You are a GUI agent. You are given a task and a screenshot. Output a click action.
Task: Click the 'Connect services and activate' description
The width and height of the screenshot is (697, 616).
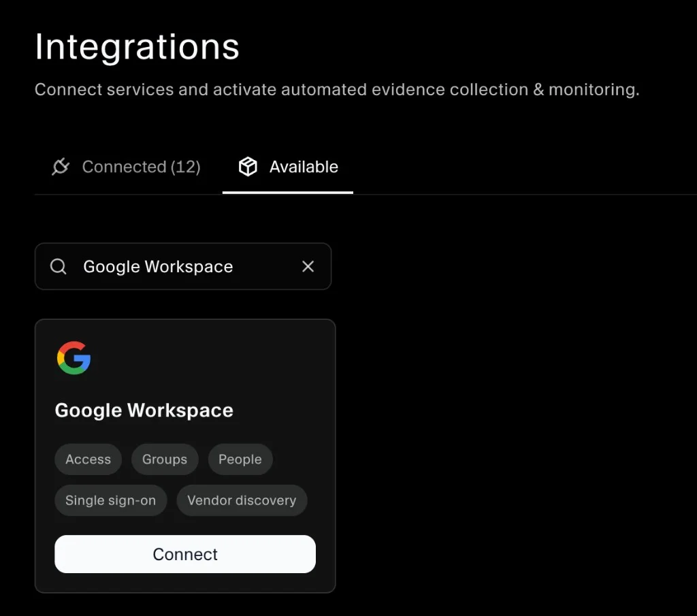[x=337, y=90]
